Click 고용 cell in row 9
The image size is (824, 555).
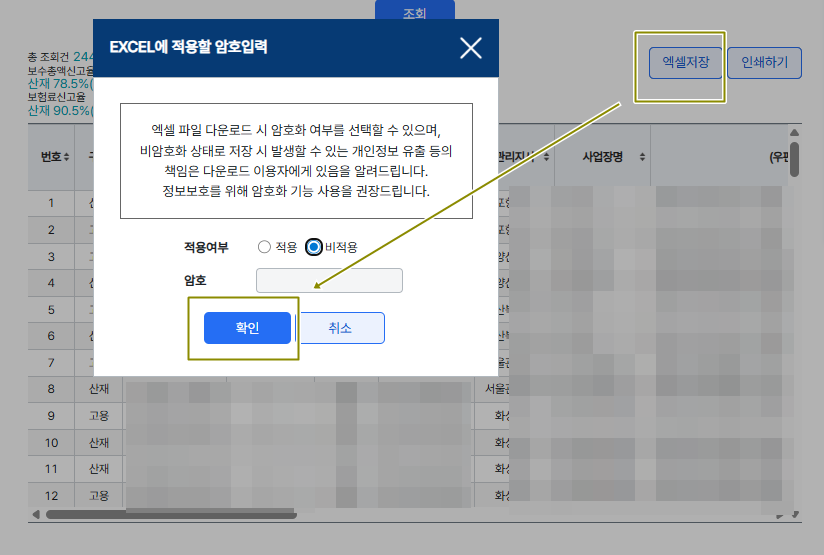tap(99, 416)
